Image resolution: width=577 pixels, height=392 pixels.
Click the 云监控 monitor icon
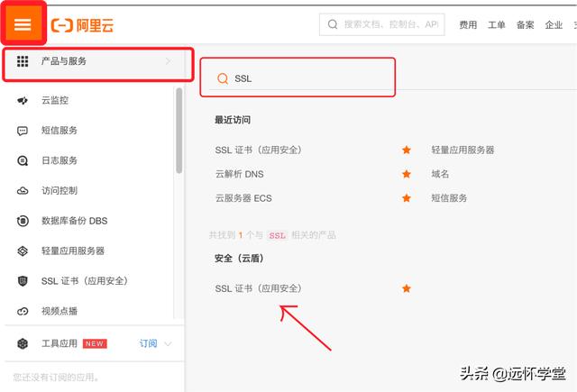tap(23, 100)
